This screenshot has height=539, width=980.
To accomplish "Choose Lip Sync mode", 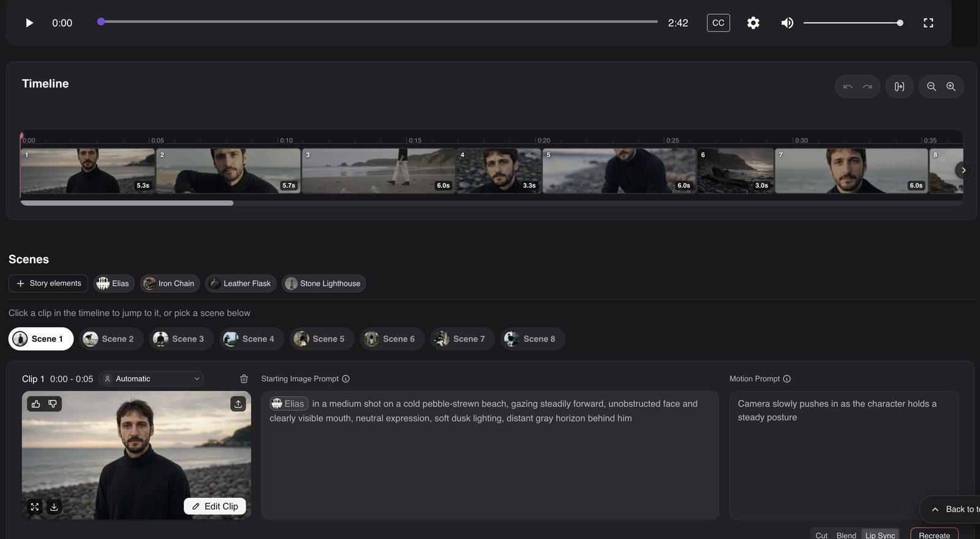I will [x=880, y=535].
